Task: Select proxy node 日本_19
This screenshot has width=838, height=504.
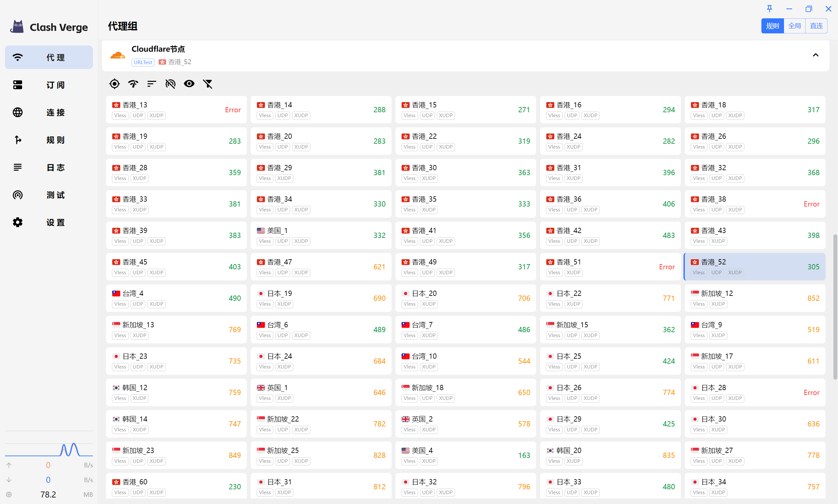Action: coord(321,298)
